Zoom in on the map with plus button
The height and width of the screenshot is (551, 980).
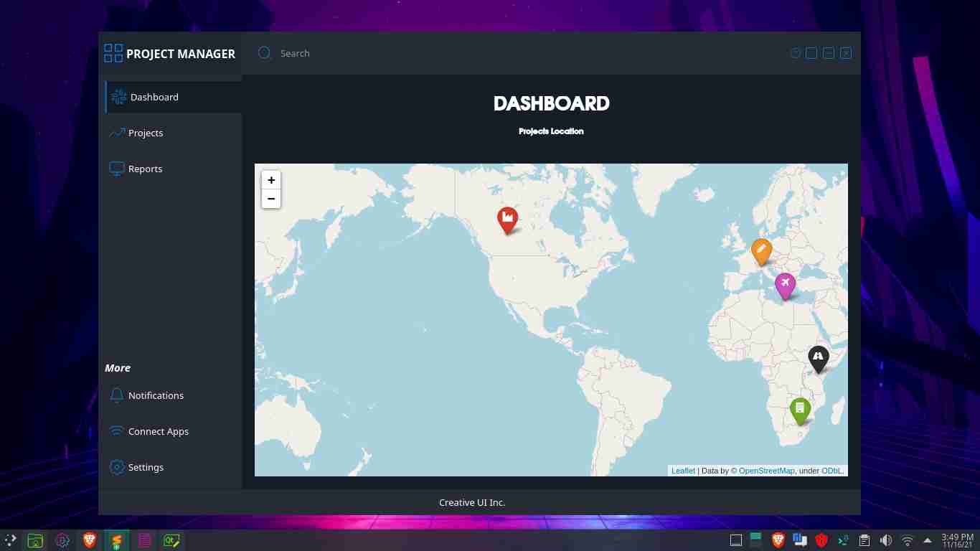click(271, 180)
